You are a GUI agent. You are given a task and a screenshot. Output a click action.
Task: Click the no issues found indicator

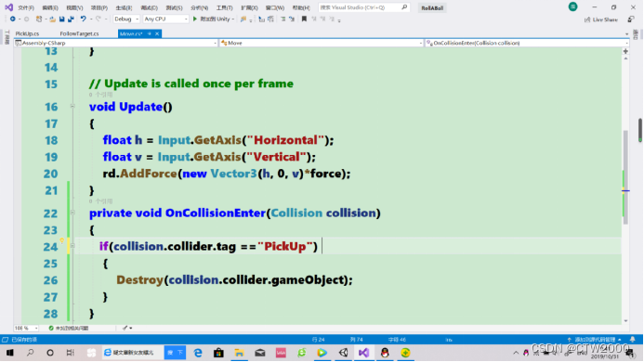pyautogui.click(x=68, y=328)
